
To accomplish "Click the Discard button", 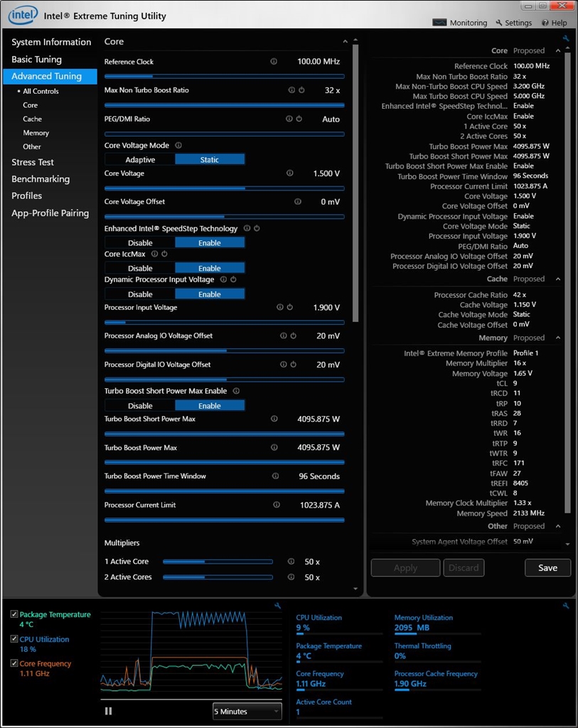I will 464,568.
